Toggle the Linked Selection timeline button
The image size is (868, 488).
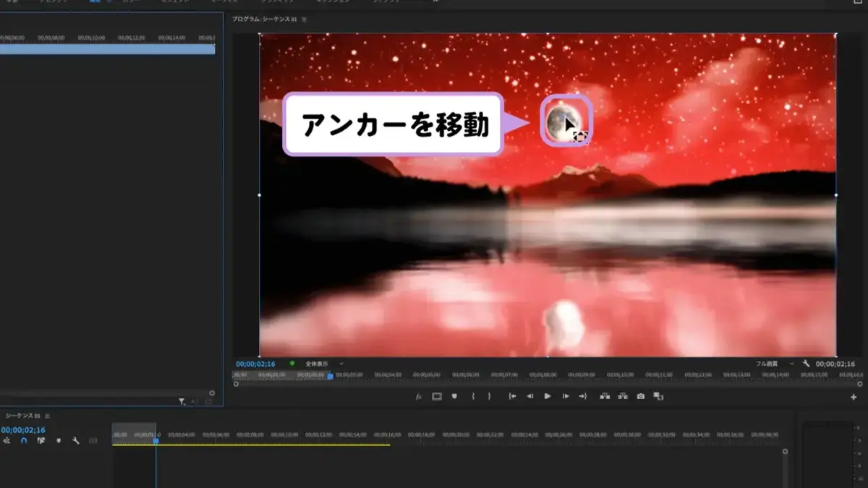click(x=41, y=440)
